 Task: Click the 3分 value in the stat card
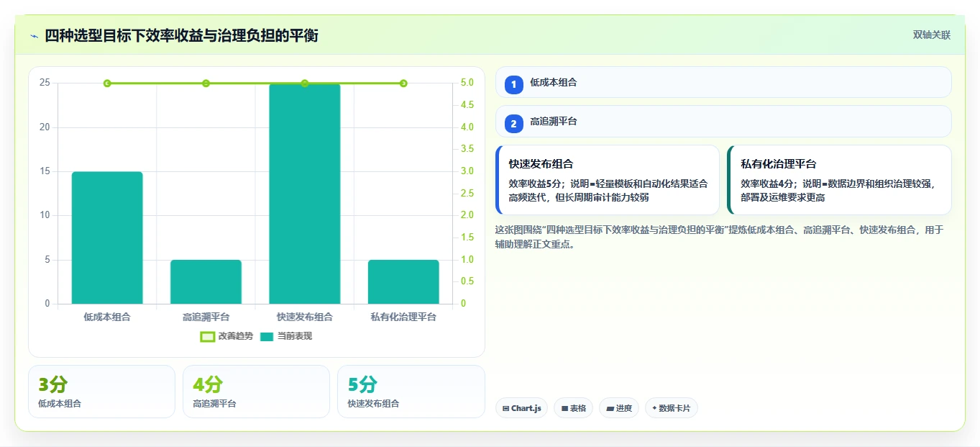(x=53, y=384)
